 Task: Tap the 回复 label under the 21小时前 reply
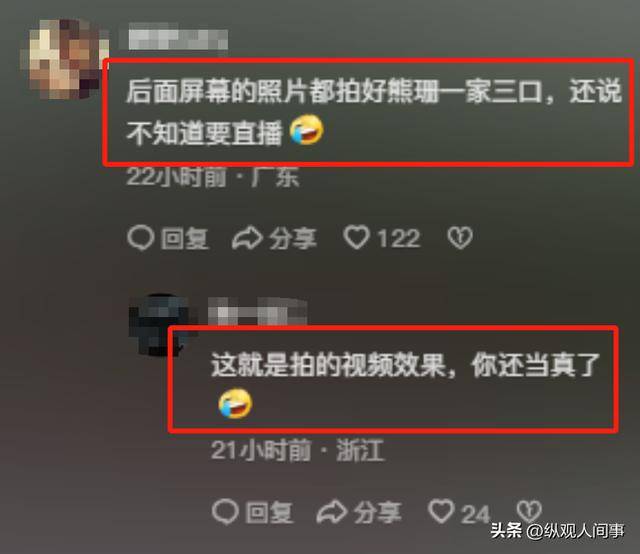click(269, 513)
